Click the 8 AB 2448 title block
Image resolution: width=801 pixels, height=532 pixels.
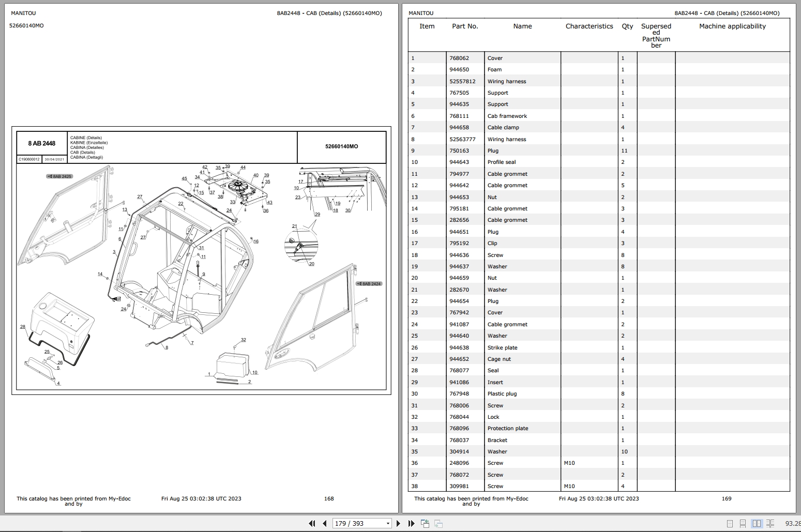click(41, 143)
